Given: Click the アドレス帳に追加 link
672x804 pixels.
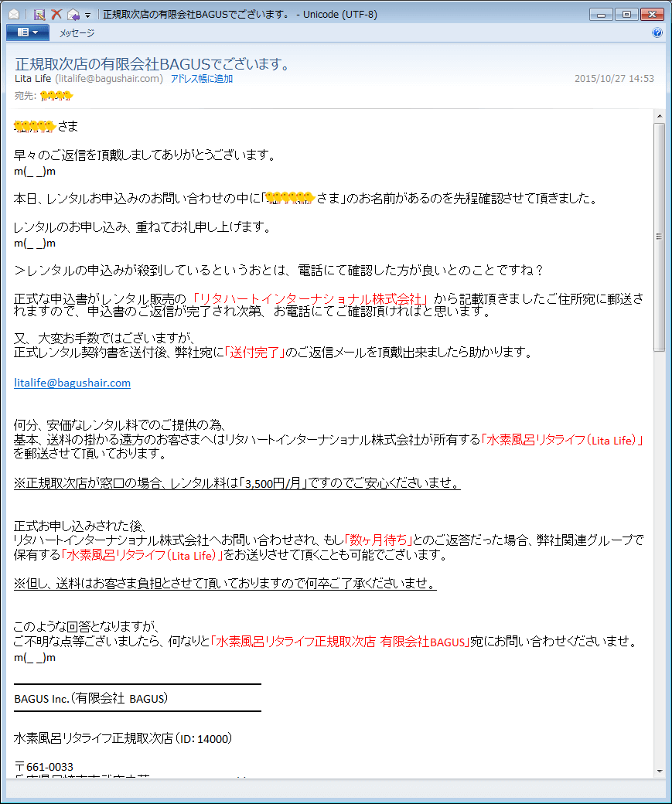Looking at the screenshot, I should tap(202, 78).
